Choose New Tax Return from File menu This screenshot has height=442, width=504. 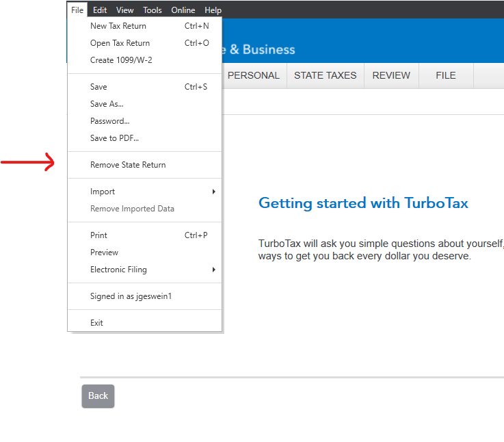click(145, 26)
